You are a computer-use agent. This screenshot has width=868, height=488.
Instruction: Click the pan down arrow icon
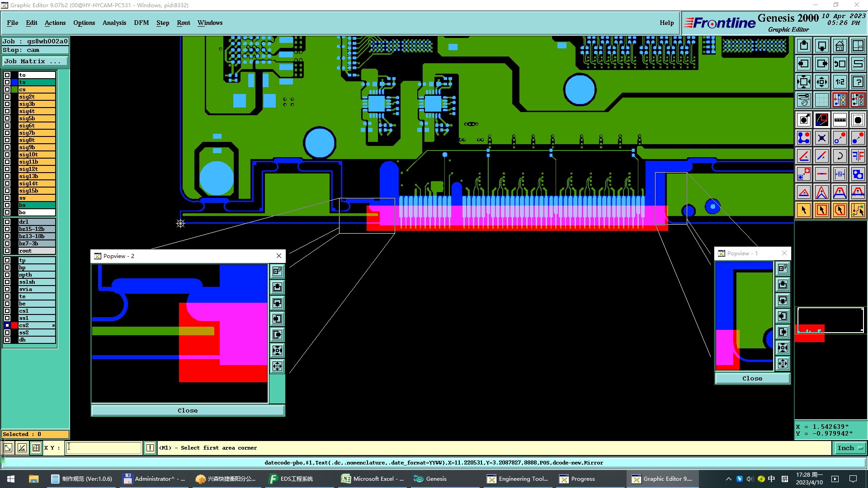822,46
